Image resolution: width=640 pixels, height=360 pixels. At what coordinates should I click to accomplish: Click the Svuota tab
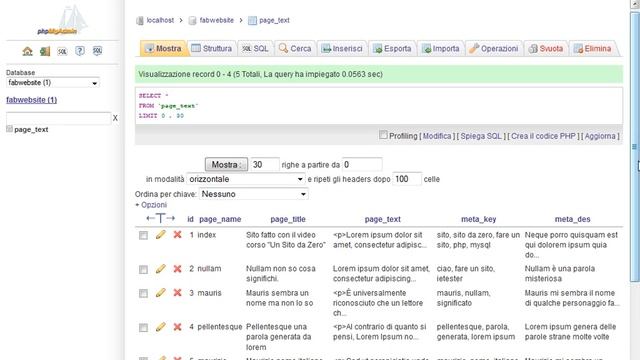(x=546, y=49)
